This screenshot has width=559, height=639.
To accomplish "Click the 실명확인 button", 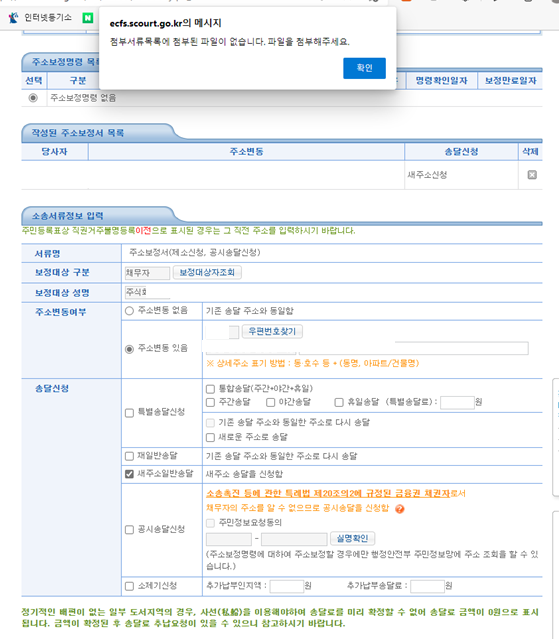I will (352, 538).
